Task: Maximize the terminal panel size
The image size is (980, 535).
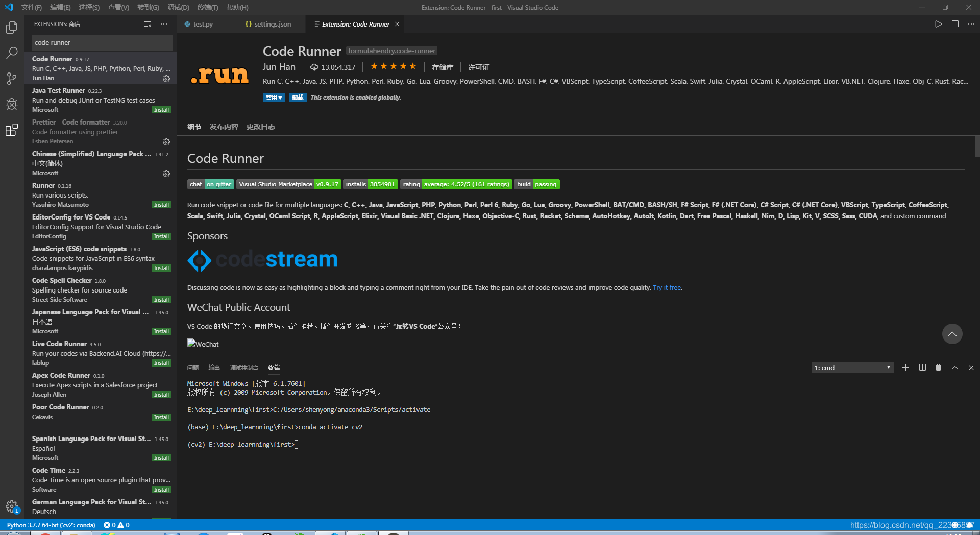Action: [x=955, y=368]
